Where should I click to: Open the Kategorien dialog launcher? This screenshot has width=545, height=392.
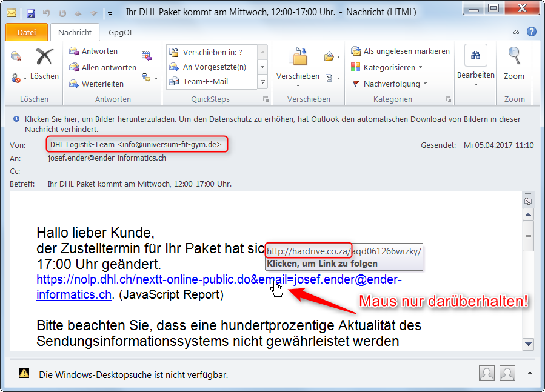[x=449, y=99]
